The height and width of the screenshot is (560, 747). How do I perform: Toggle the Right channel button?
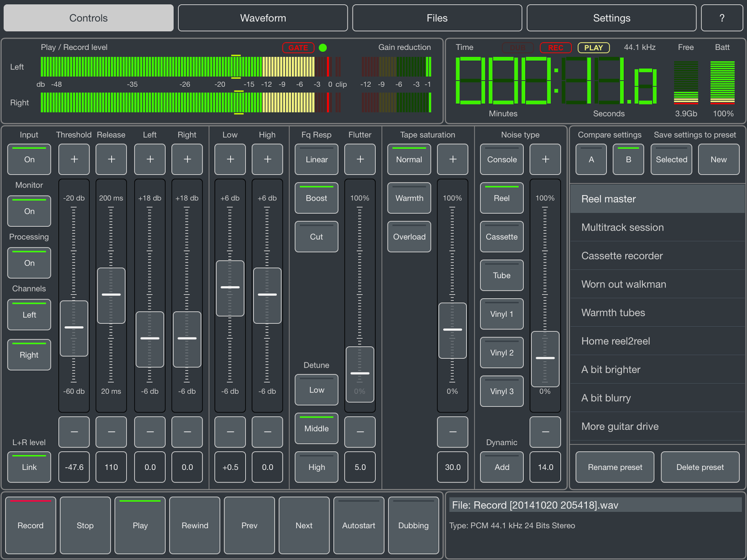(x=29, y=355)
